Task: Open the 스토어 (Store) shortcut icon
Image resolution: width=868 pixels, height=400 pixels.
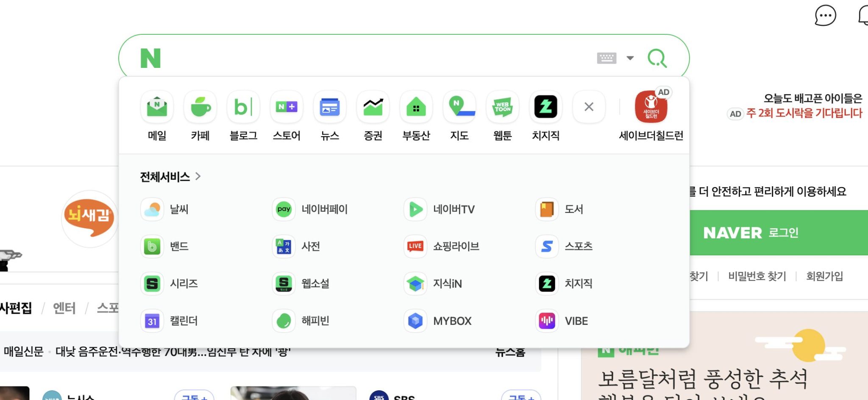Action: click(x=287, y=107)
